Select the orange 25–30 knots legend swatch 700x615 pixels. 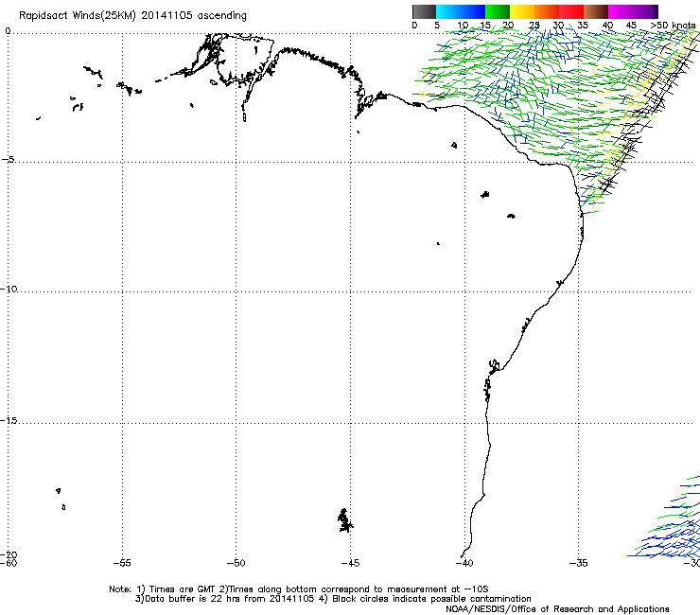click(x=547, y=11)
